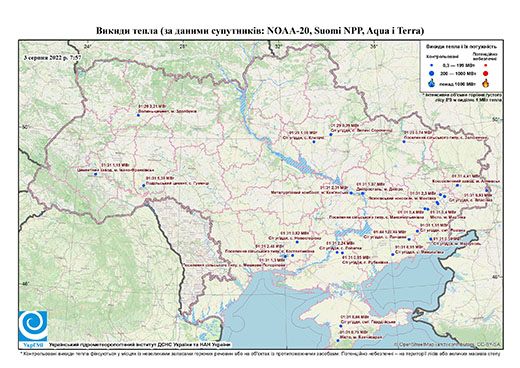Click the 36° longitude label at the map top
Screen dimensions: 520x368
374,47
